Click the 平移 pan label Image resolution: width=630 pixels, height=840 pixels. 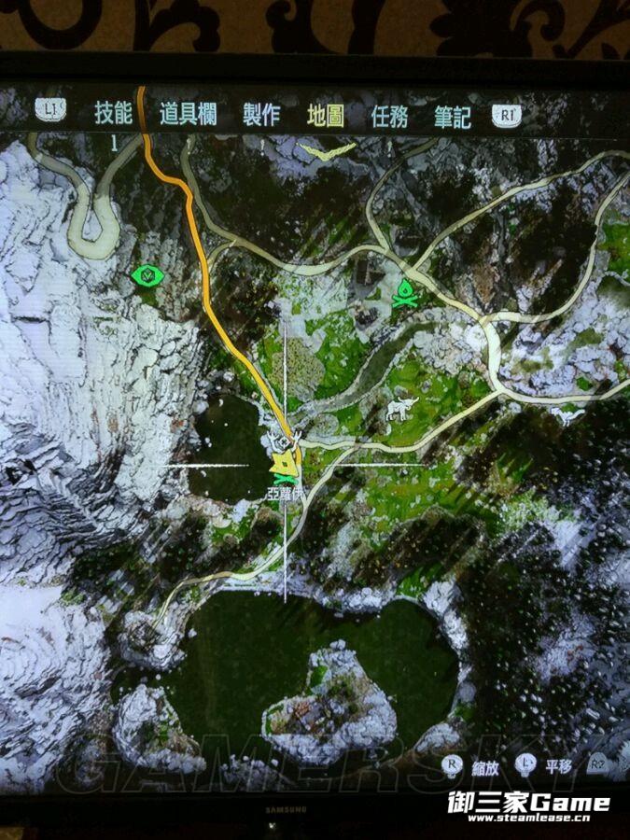558,765
